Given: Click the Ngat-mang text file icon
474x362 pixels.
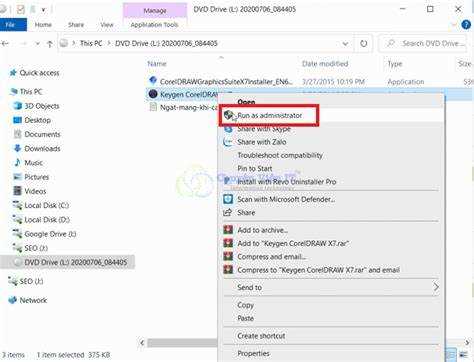Looking at the screenshot, I should [153, 107].
